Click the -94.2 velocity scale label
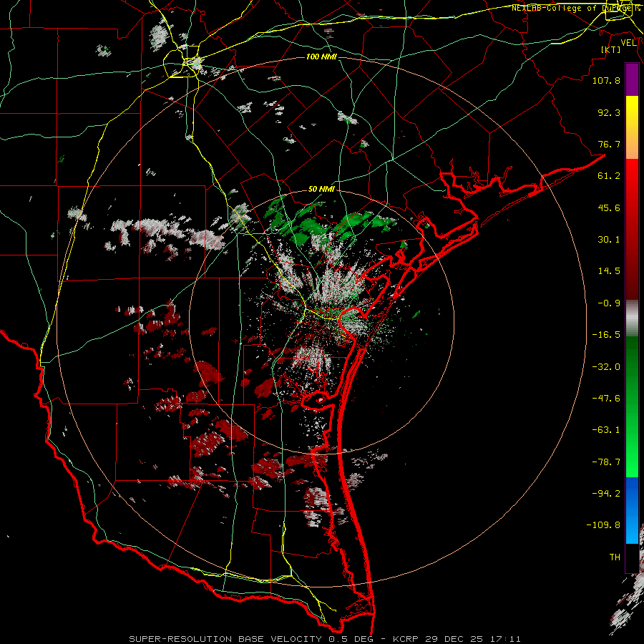Screen dimensions: 644x644 tap(606, 494)
